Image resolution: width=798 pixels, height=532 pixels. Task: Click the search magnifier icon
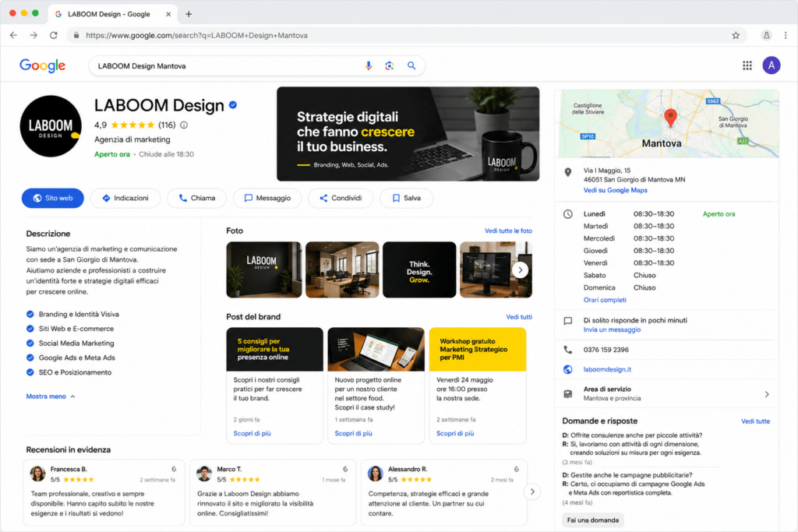(411, 65)
